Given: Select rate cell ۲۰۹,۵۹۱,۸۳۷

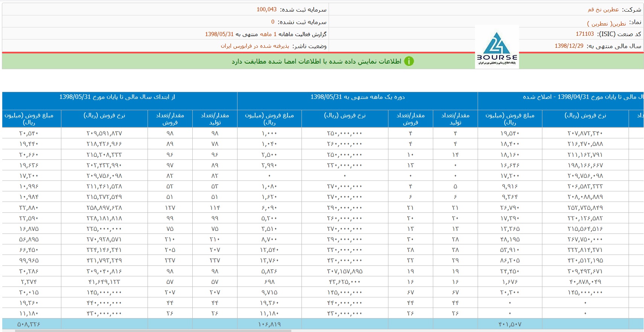Looking at the screenshot, I should pyautogui.click(x=104, y=133).
